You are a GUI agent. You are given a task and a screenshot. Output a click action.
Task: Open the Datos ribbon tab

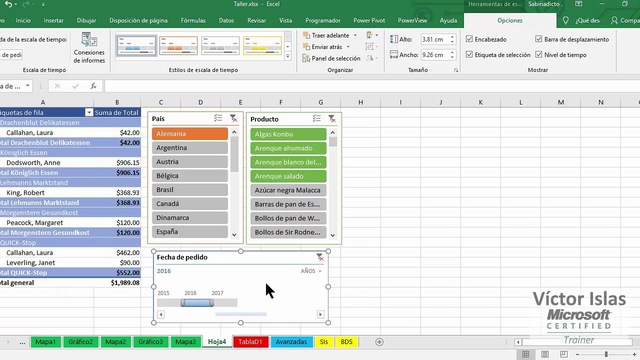click(x=226, y=20)
